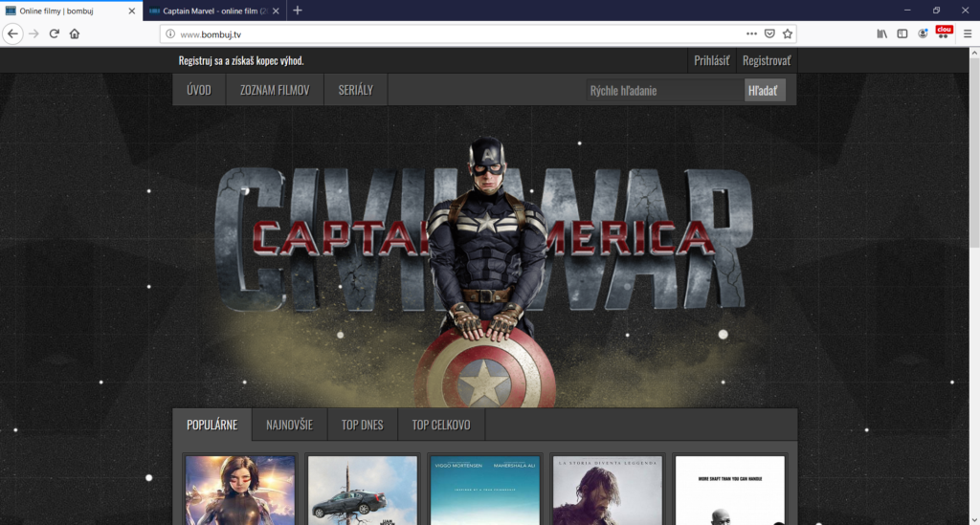980x525 pixels.
Task: Open ZOZNAM FILMOV menu item
Action: pos(275,90)
